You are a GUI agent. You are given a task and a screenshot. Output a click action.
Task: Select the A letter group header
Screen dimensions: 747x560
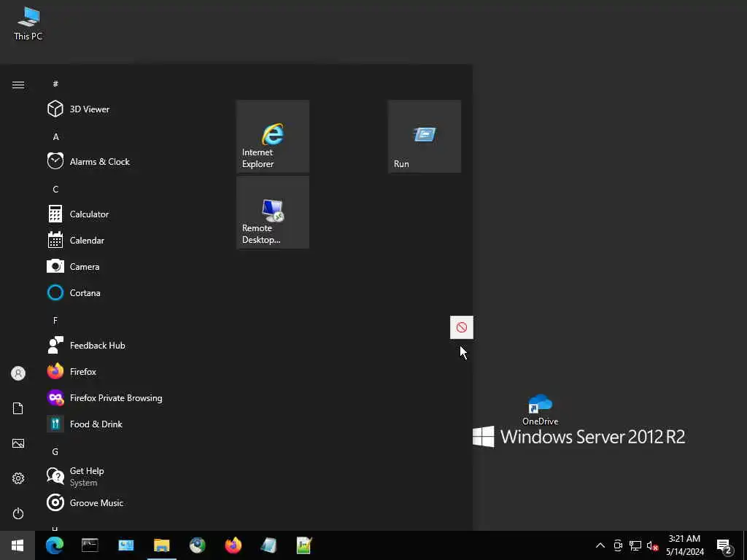coord(55,136)
